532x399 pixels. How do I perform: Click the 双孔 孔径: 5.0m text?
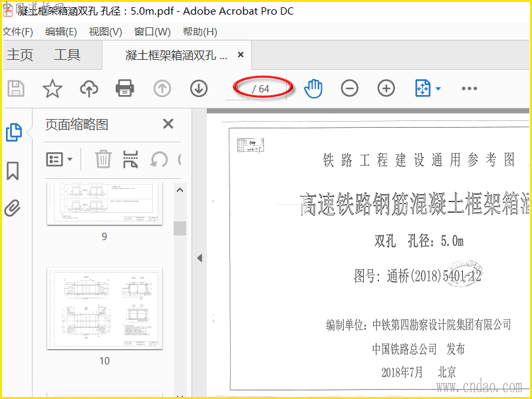[419, 241]
